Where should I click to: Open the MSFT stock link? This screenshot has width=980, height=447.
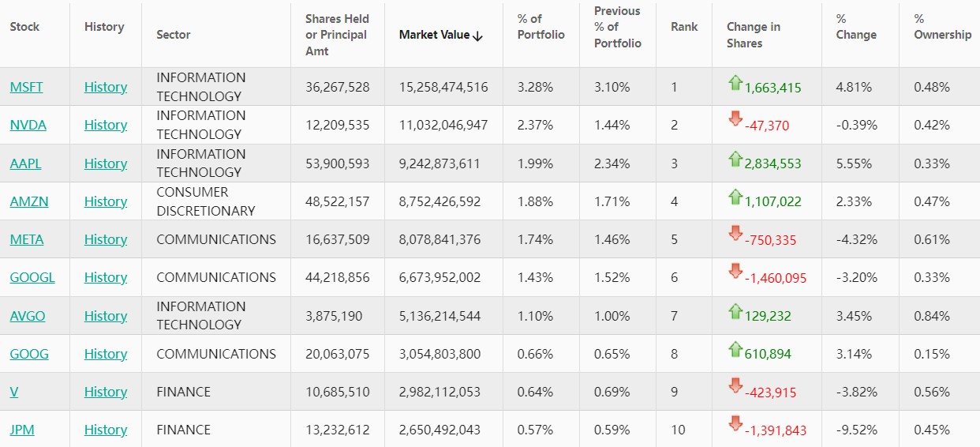[26, 87]
